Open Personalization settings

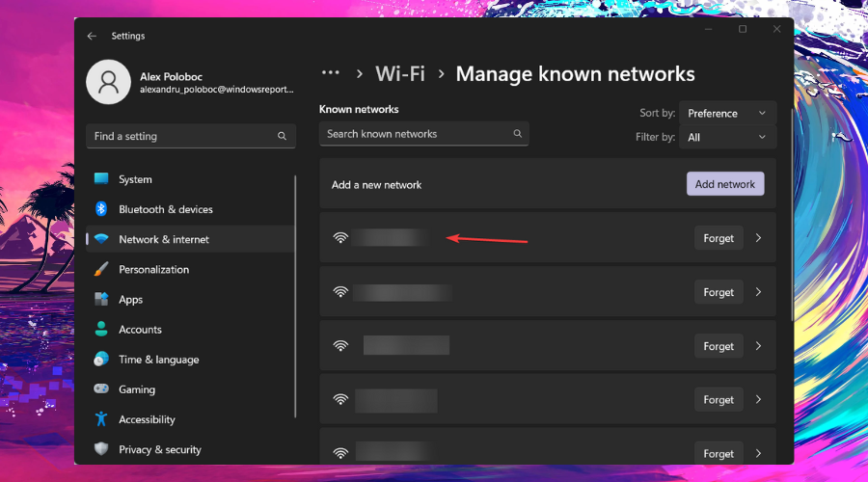(x=190, y=270)
